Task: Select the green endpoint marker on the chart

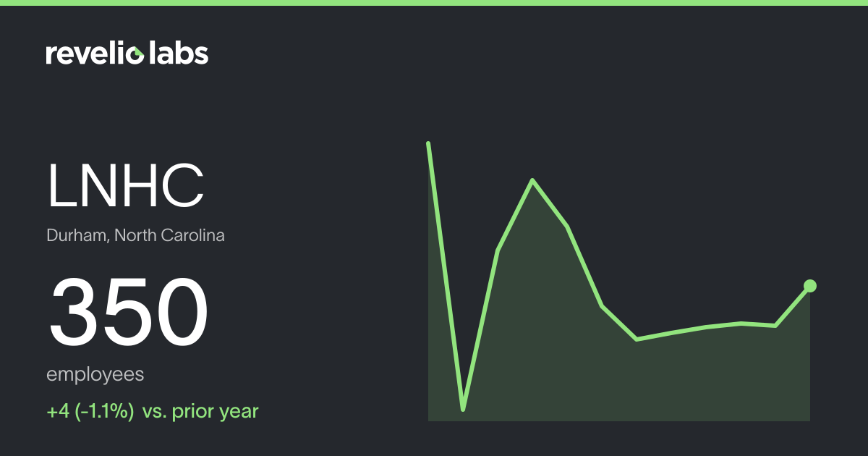Action: point(810,286)
